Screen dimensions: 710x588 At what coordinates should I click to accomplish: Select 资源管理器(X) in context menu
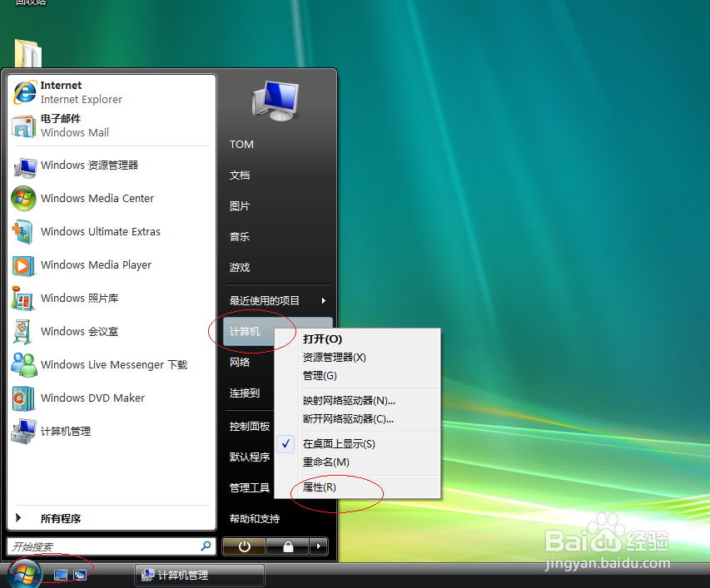coord(334,358)
